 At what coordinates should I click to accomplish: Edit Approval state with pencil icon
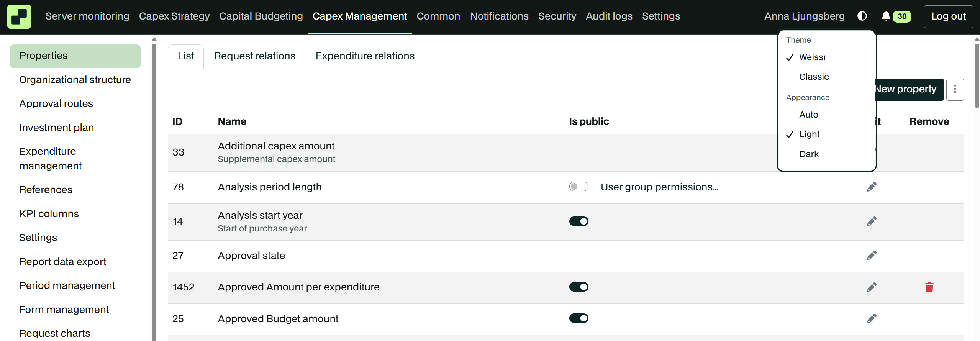click(872, 256)
